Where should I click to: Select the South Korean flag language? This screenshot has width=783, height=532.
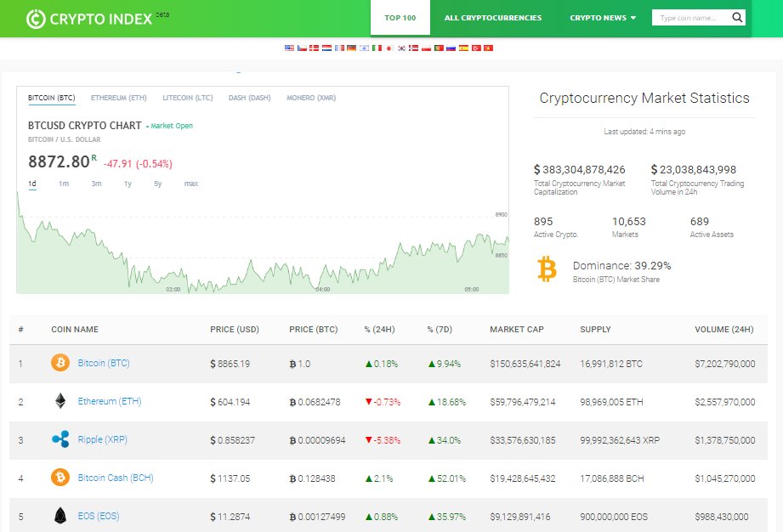click(x=401, y=48)
